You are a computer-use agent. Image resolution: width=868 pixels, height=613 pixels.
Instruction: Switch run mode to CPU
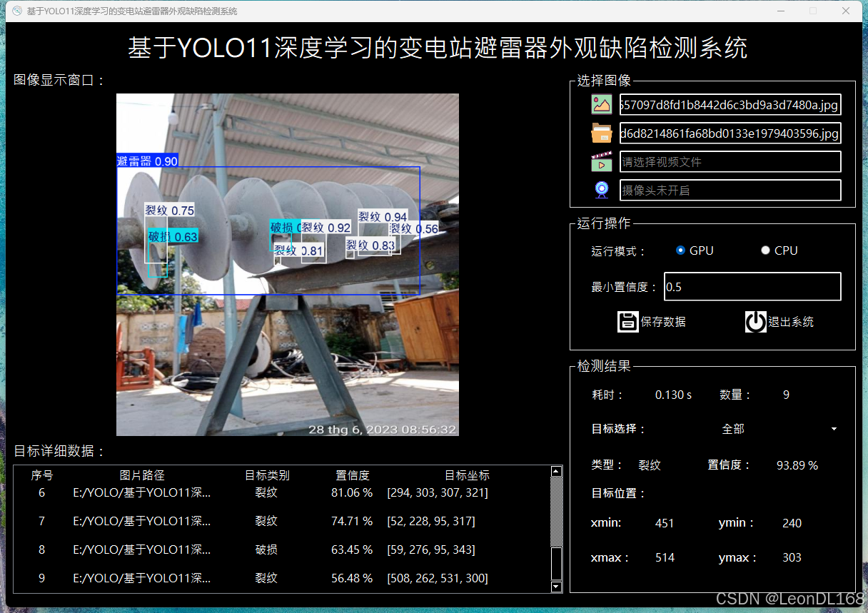click(x=765, y=250)
